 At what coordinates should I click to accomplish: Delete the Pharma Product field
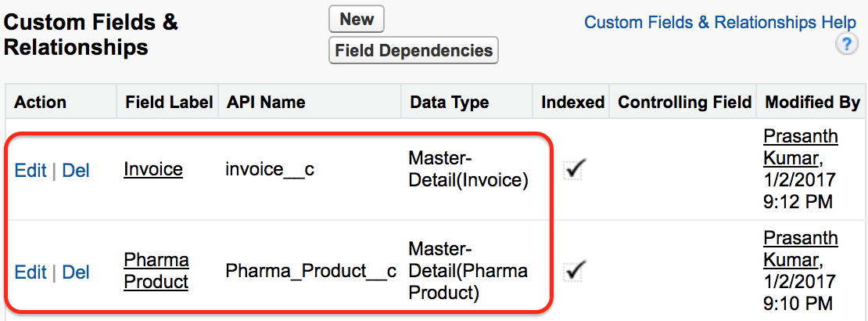tap(76, 272)
